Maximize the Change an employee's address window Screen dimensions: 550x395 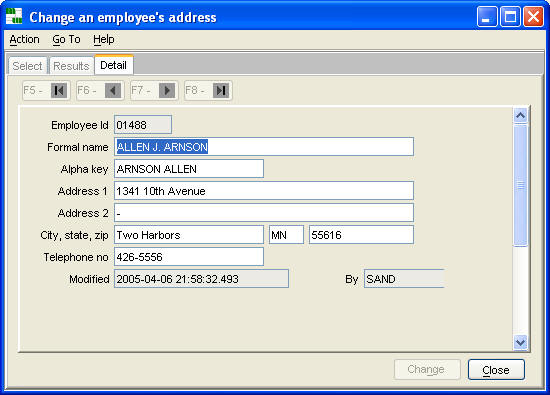coord(510,16)
